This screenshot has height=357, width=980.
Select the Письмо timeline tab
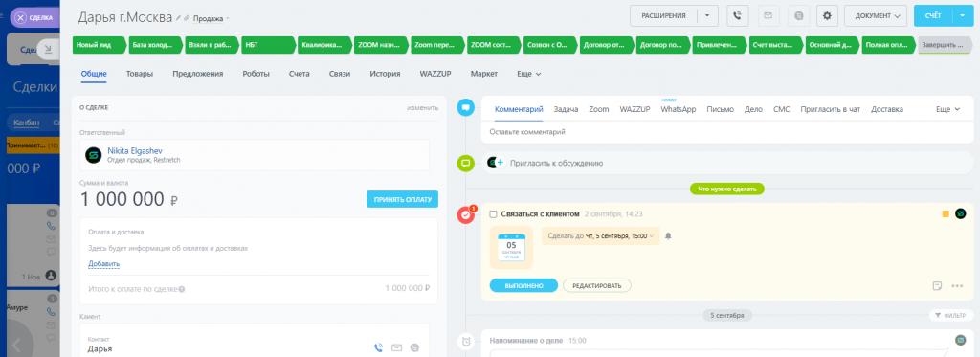pos(721,109)
